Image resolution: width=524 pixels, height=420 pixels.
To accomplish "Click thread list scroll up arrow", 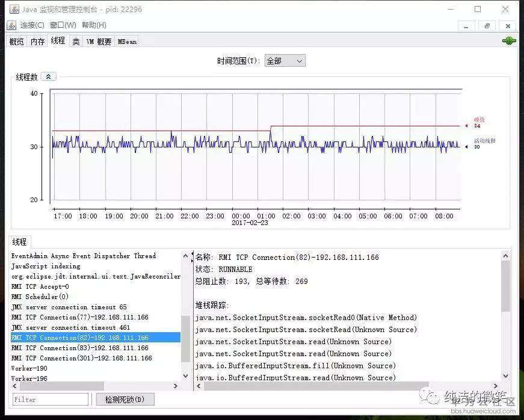I will [x=186, y=256].
